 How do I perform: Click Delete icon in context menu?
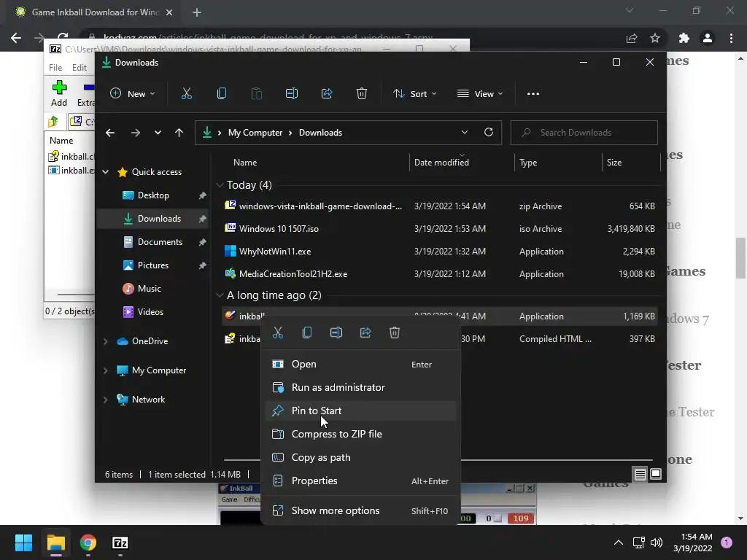click(395, 332)
